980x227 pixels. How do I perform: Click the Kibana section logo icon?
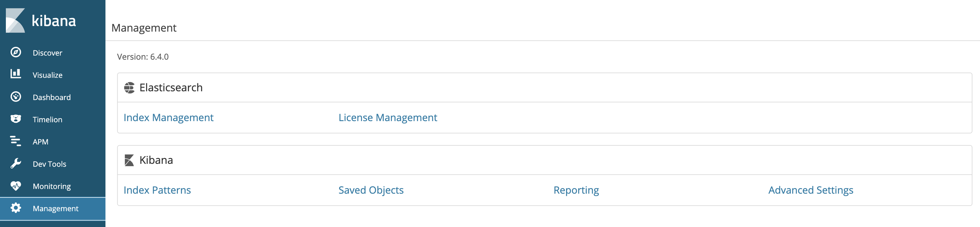coord(129,161)
